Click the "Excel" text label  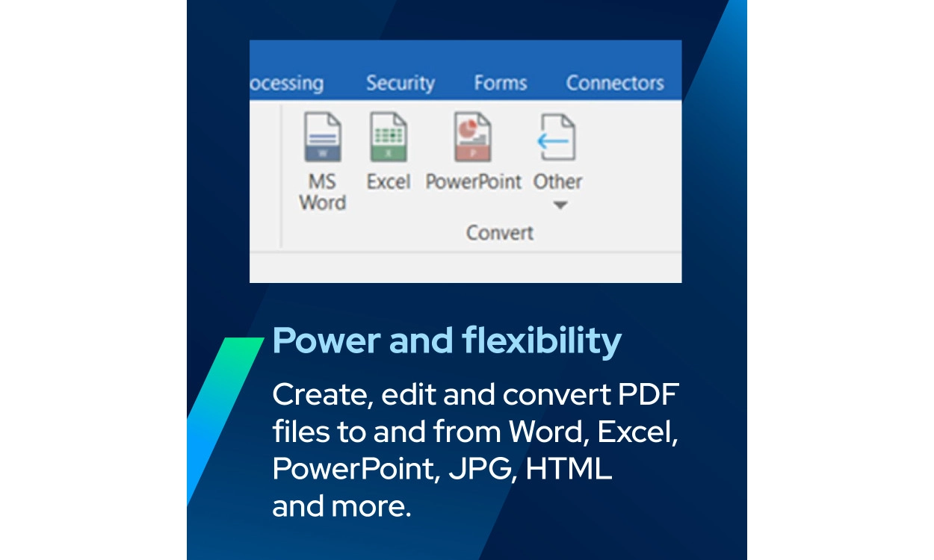pyautogui.click(x=389, y=181)
